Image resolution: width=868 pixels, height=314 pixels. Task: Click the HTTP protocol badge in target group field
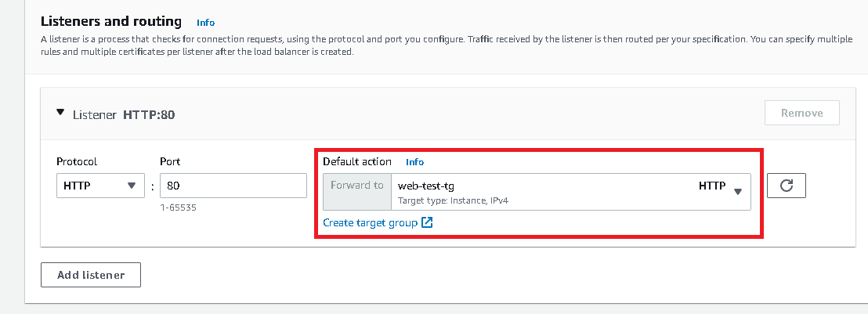[712, 186]
